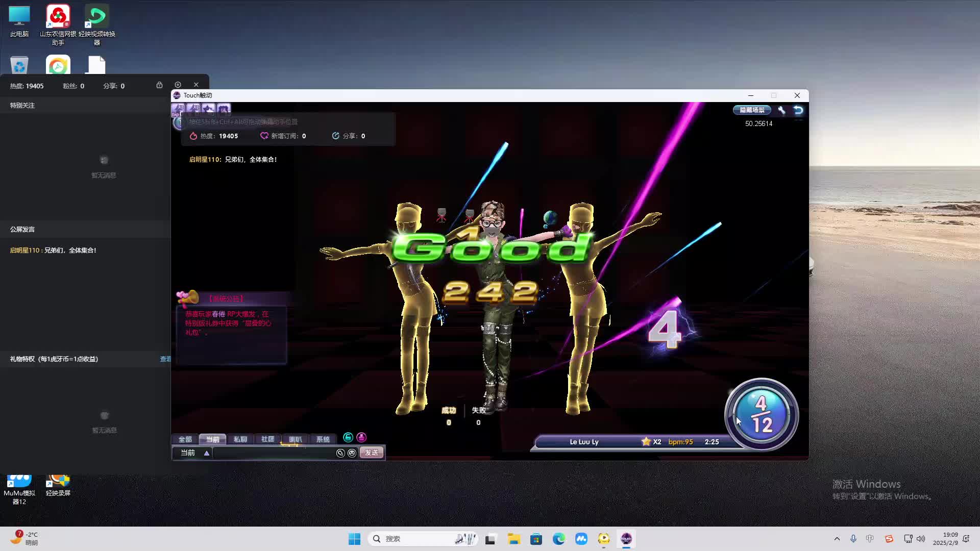Toggle the lock icon on assistant panel
Viewport: 980px width, 551px height.
click(159, 85)
